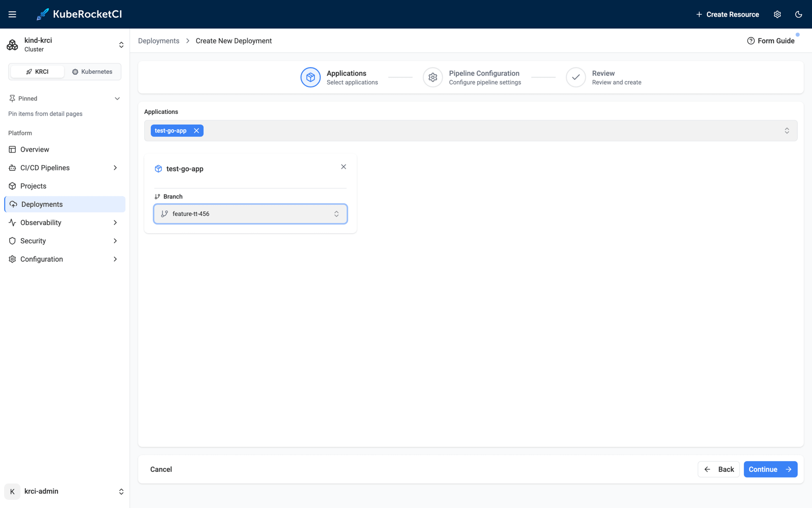Click 'Pin items from detail pages' text

[45, 114]
